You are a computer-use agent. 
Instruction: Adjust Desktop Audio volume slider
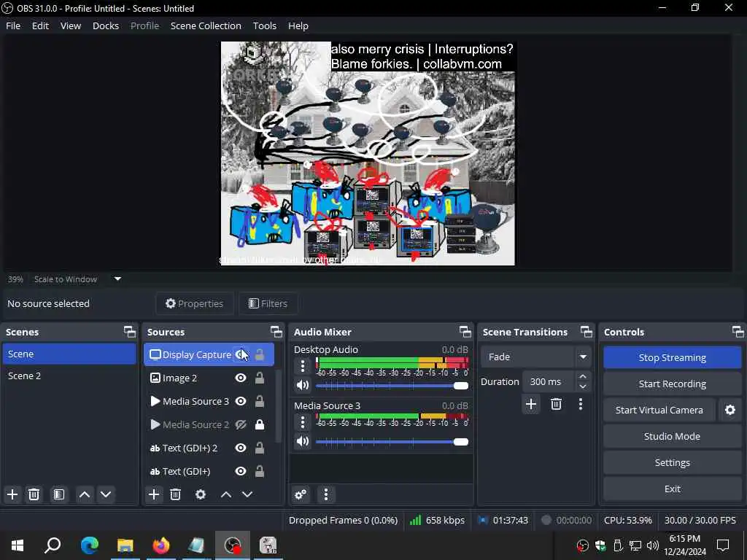click(x=392, y=385)
